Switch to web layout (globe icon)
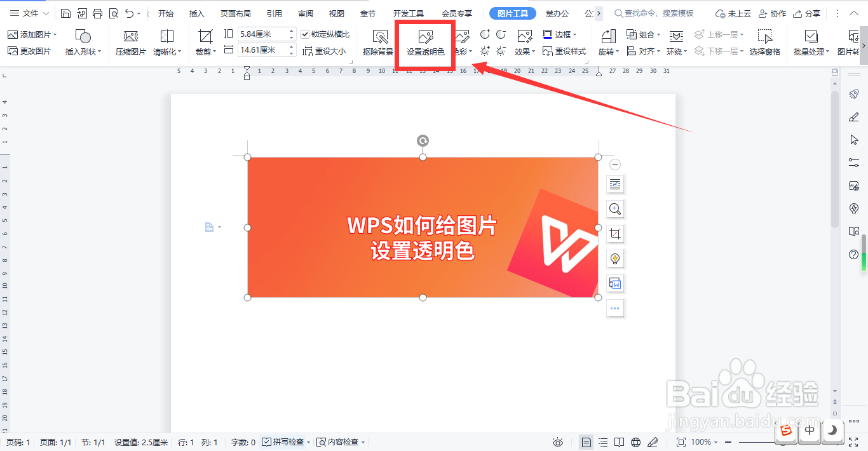The width and height of the screenshot is (868, 451). click(636, 442)
